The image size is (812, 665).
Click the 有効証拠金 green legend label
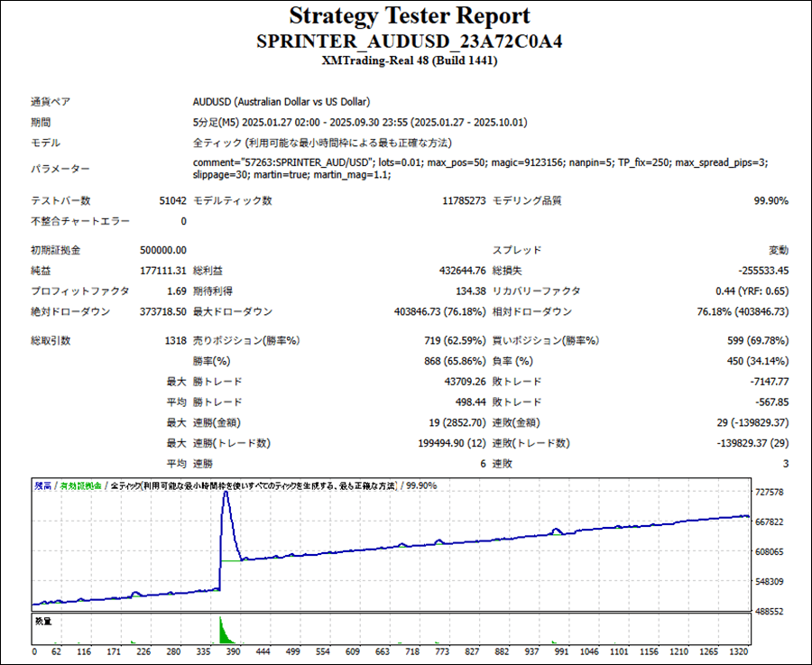pos(79,485)
